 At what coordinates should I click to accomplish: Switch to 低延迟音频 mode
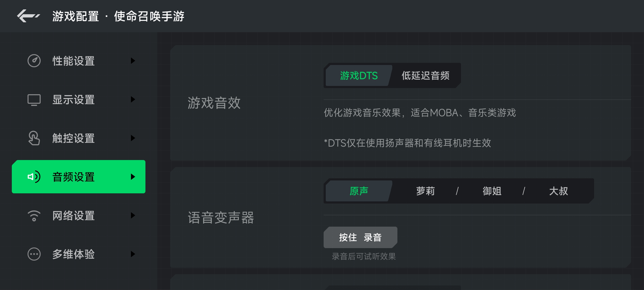tap(425, 75)
